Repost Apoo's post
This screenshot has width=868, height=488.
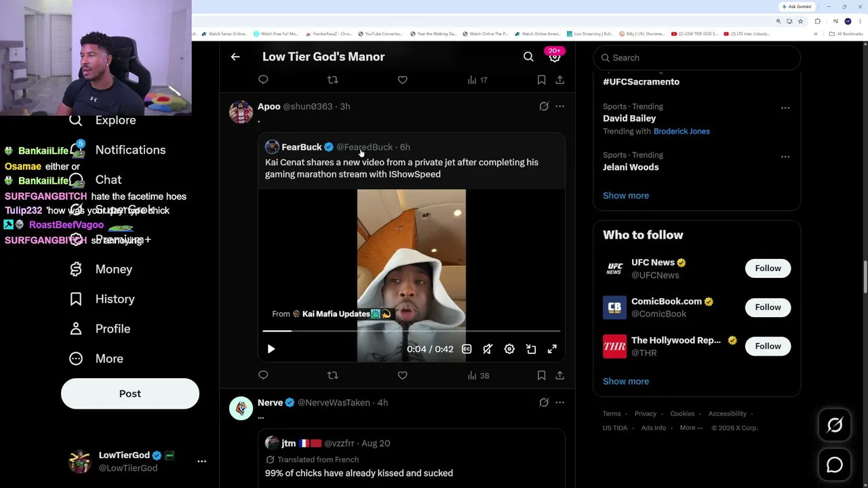(x=332, y=375)
